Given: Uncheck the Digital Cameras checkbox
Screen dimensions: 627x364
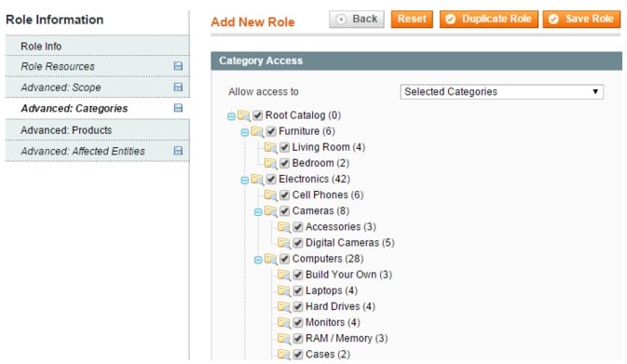Looking at the screenshot, I should pyautogui.click(x=298, y=243).
